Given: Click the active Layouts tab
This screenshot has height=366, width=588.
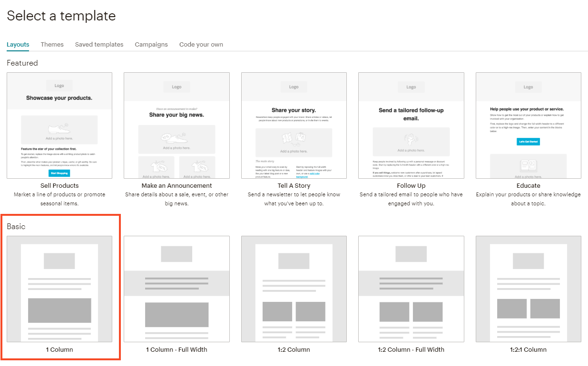Looking at the screenshot, I should pos(18,44).
